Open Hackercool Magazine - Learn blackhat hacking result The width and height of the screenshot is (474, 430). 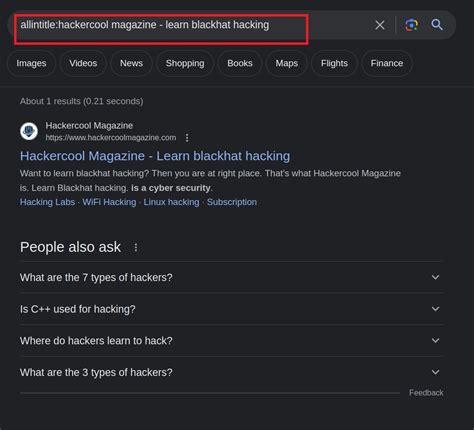coord(155,156)
